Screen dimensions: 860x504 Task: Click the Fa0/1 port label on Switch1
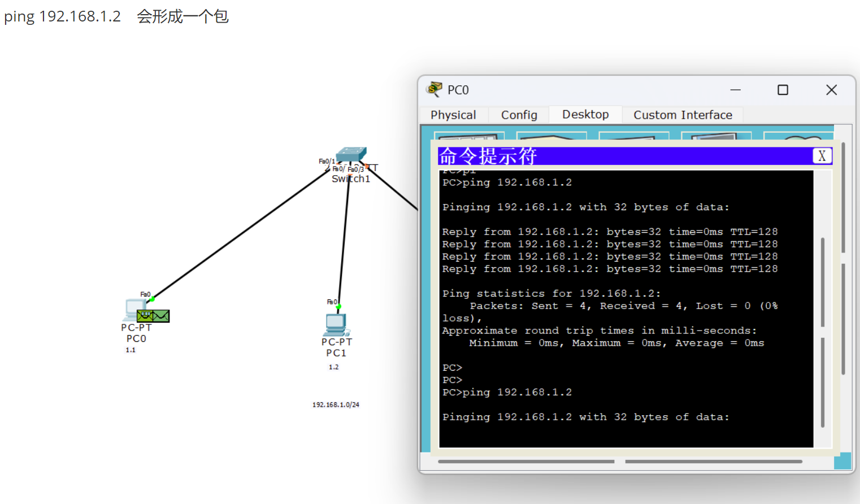[x=327, y=161]
